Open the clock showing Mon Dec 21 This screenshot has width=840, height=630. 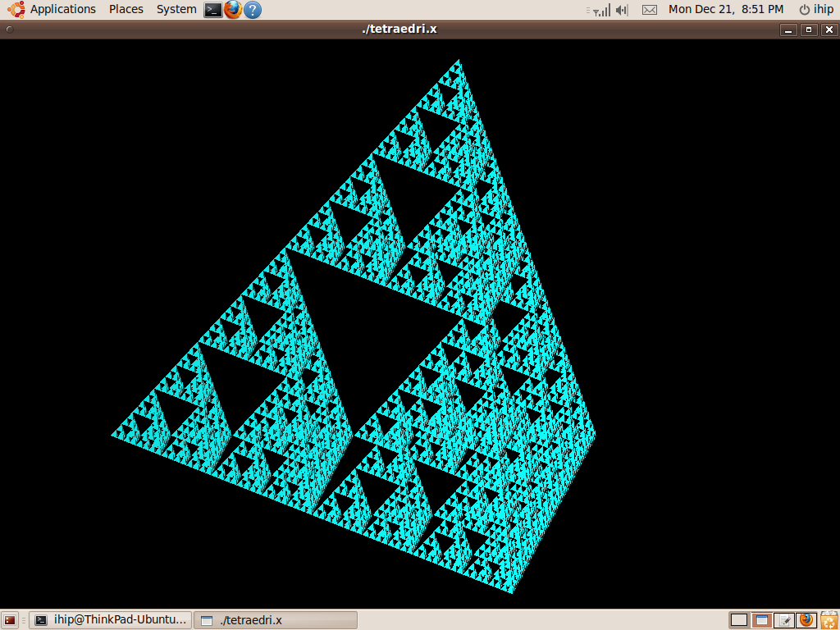(x=725, y=9)
